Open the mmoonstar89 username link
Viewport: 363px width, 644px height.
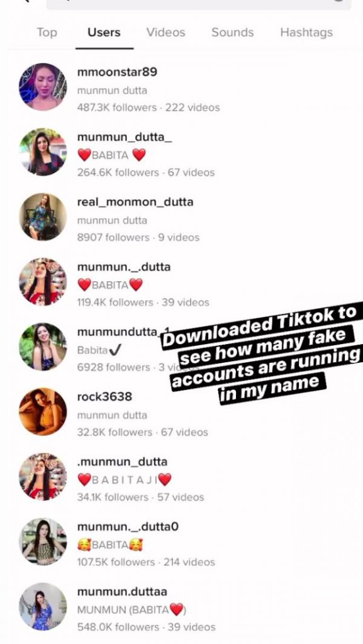point(117,72)
